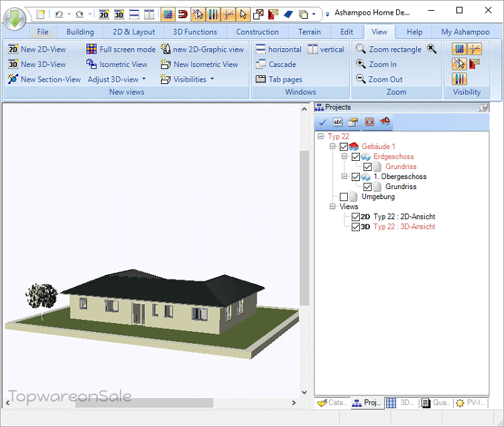504x427 pixels.
Task: Click the green arrow application button
Action: click(15, 19)
